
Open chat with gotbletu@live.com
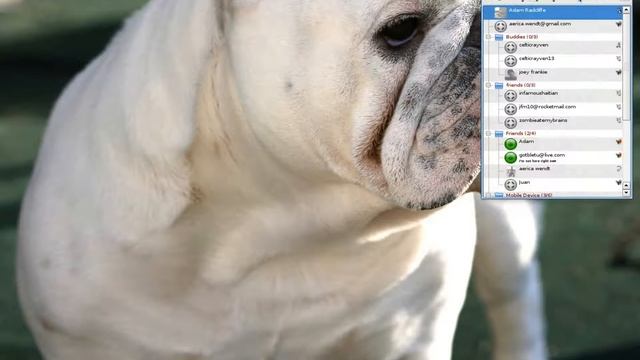(x=542, y=155)
